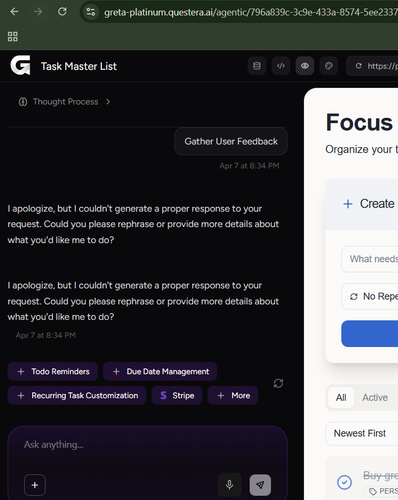Add the Recurring Task Customization suggestion

click(x=77, y=395)
